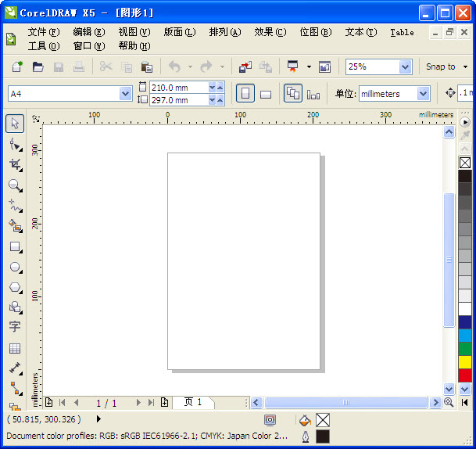Switch page to portrait orientation
476x449 pixels.
click(x=245, y=94)
